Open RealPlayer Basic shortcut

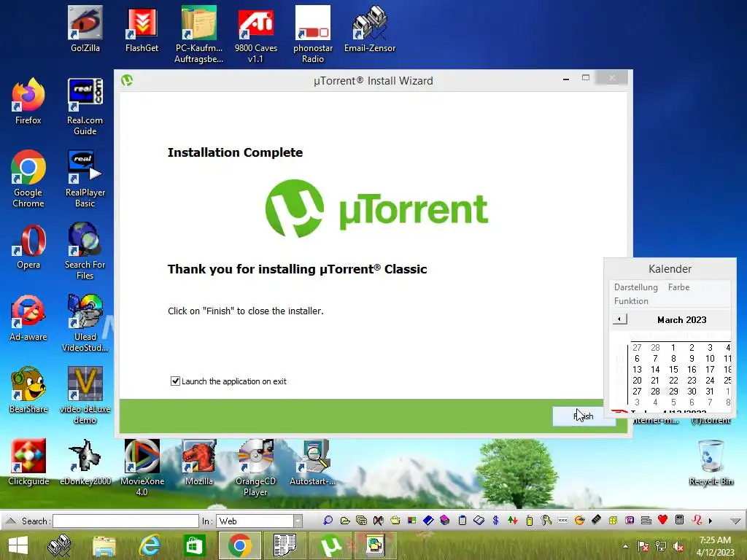pos(85,179)
